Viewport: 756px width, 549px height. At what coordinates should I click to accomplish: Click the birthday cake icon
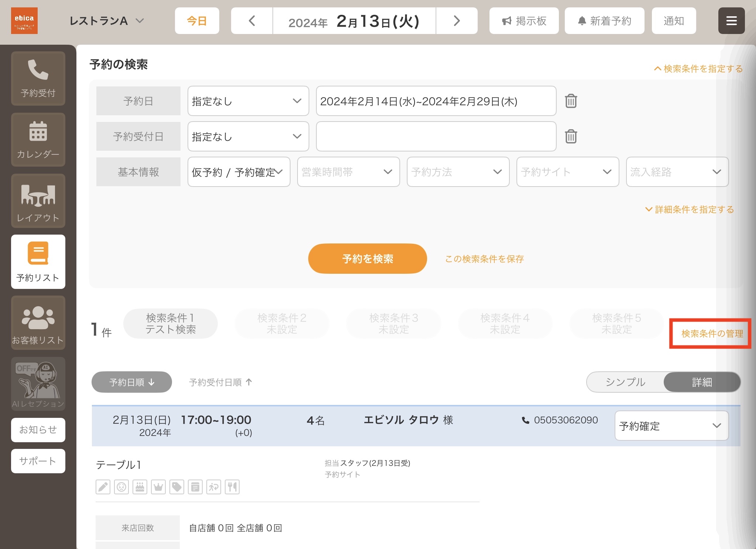point(140,487)
